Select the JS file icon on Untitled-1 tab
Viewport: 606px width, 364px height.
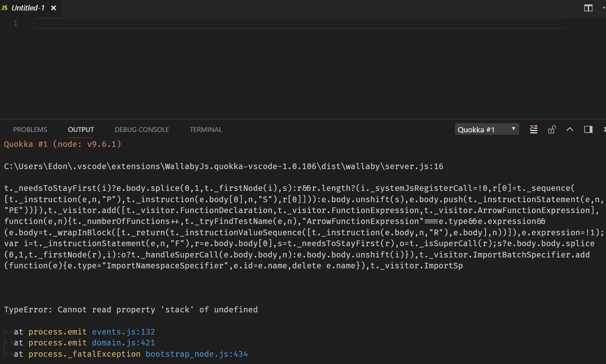4,7
